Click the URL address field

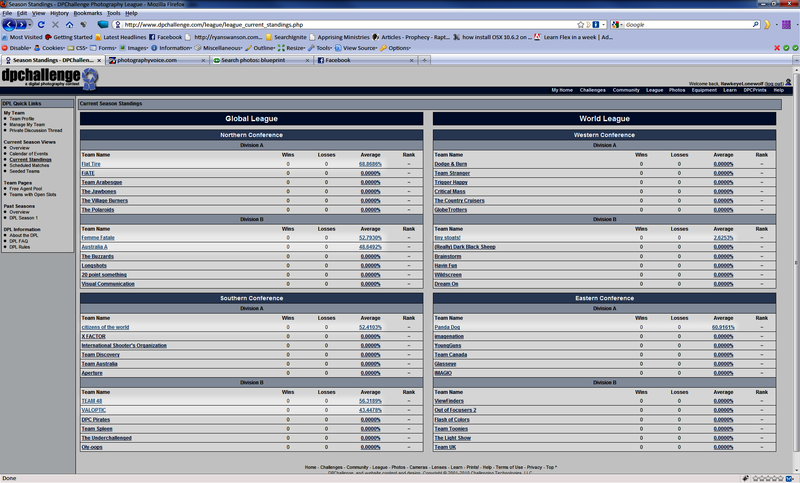point(349,24)
